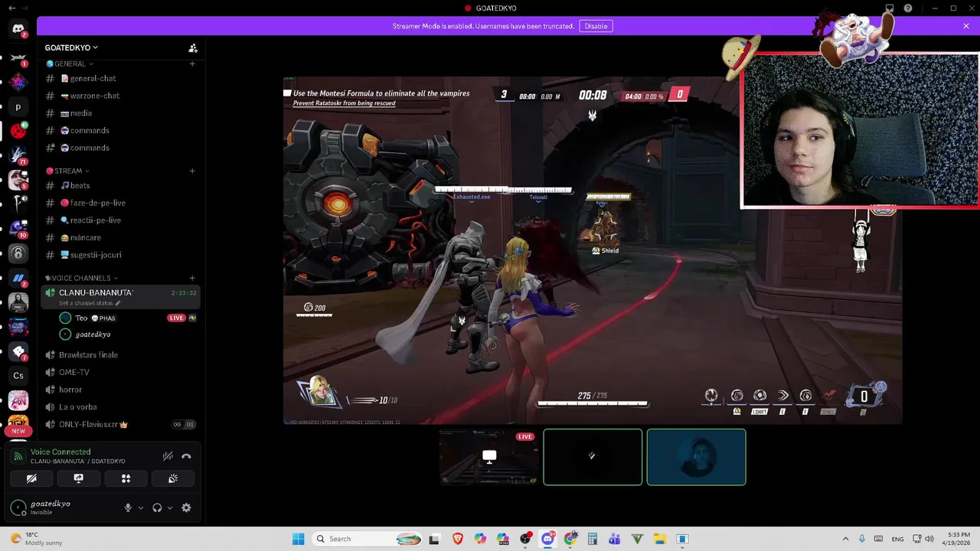Open the beats channel

point(121,185)
